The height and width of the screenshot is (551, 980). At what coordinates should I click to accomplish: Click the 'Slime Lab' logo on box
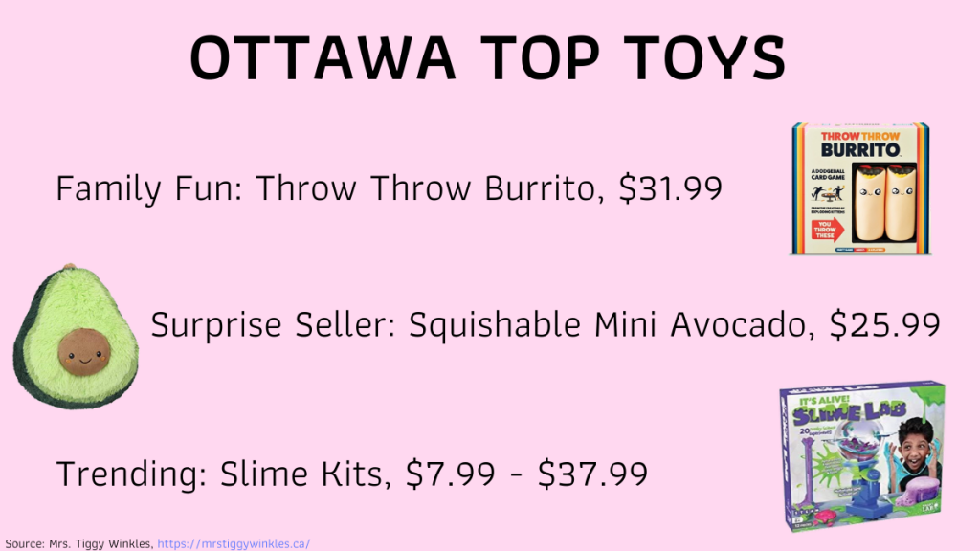pos(848,414)
